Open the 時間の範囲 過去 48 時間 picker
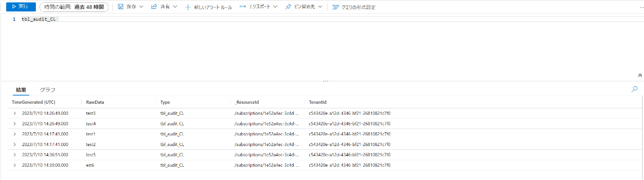 [x=74, y=7]
